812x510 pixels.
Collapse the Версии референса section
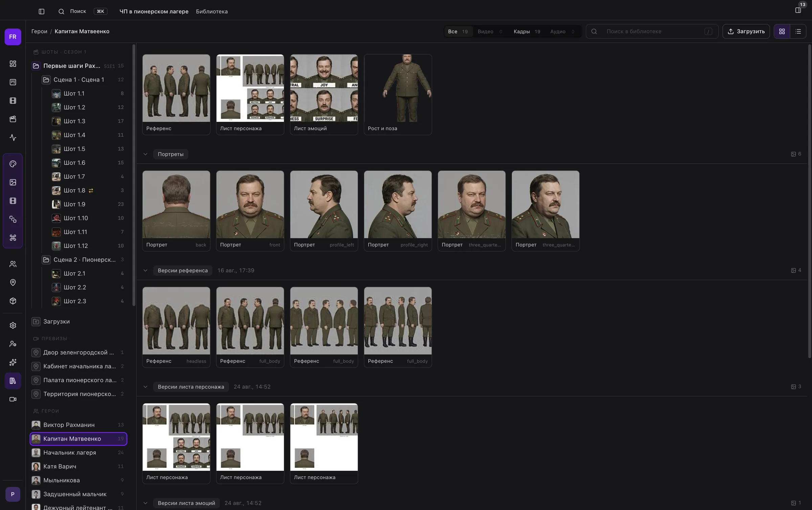[x=145, y=271]
